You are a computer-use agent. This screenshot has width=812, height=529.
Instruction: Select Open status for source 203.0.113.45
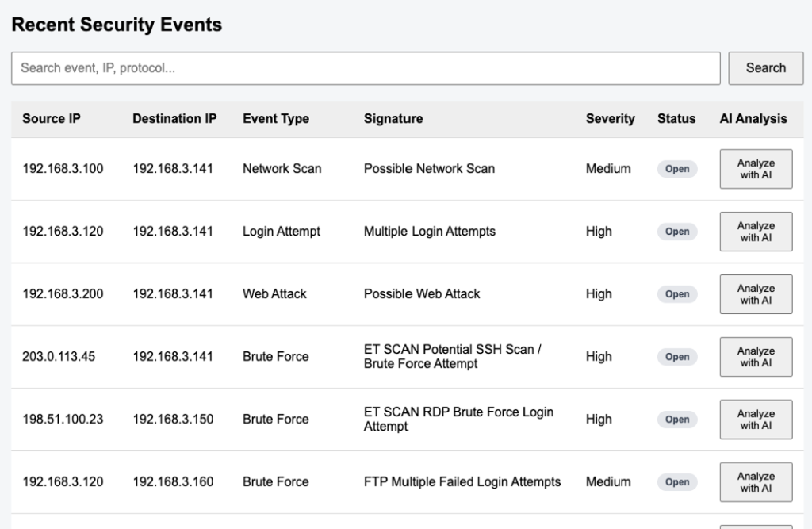(677, 357)
